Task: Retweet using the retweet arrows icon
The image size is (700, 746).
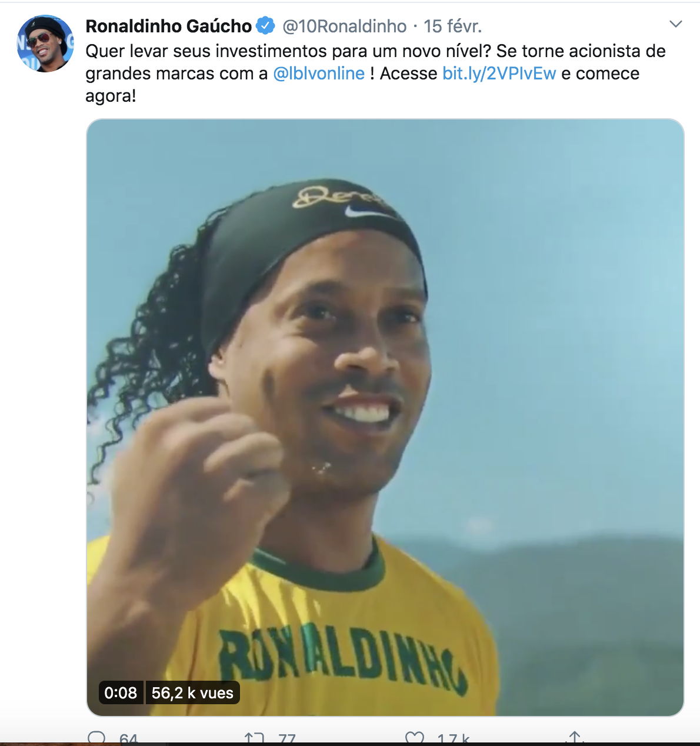Action: pos(254,738)
